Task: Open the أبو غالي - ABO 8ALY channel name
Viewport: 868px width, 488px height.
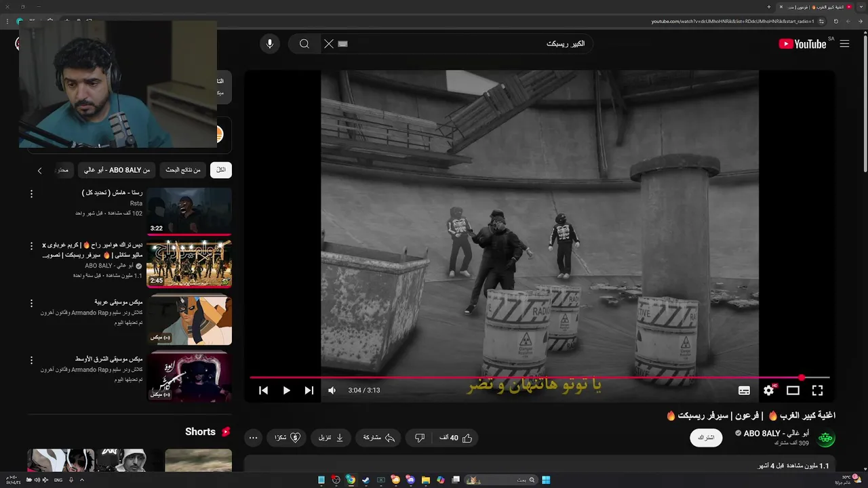Action: tap(776, 433)
